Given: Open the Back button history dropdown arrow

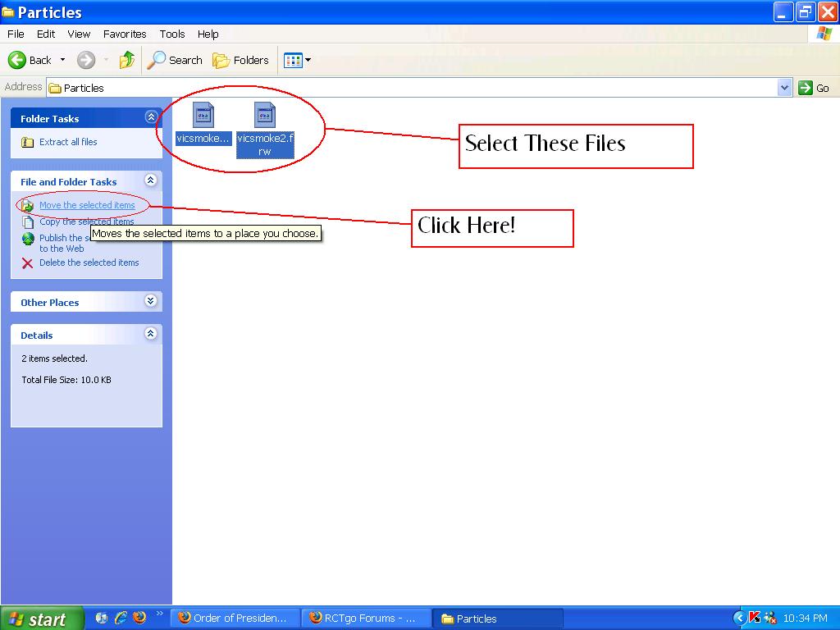Looking at the screenshot, I should [x=62, y=60].
